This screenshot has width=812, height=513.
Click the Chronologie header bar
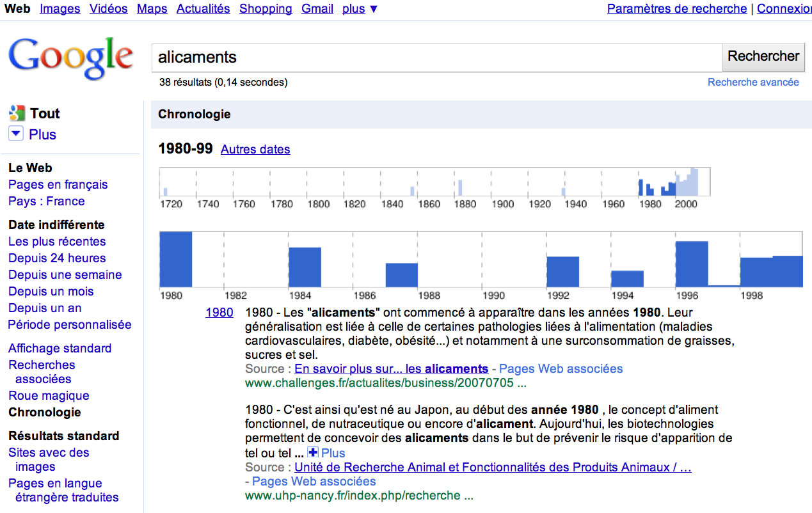[x=481, y=114]
